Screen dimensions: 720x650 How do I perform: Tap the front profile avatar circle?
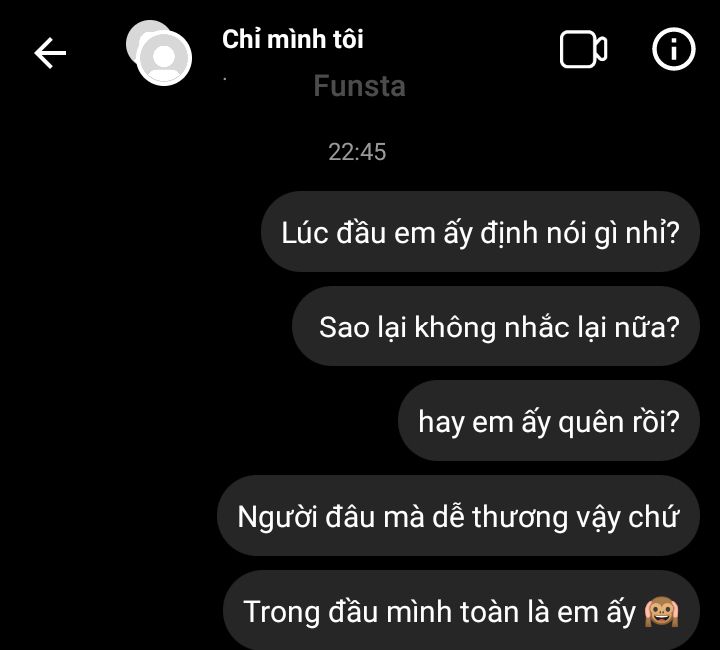tap(164, 58)
